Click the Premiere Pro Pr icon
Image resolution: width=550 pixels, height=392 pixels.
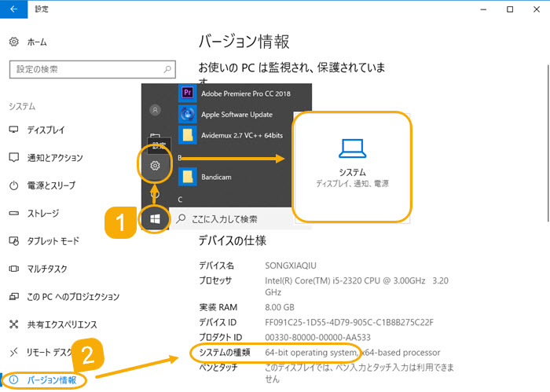[x=188, y=93]
